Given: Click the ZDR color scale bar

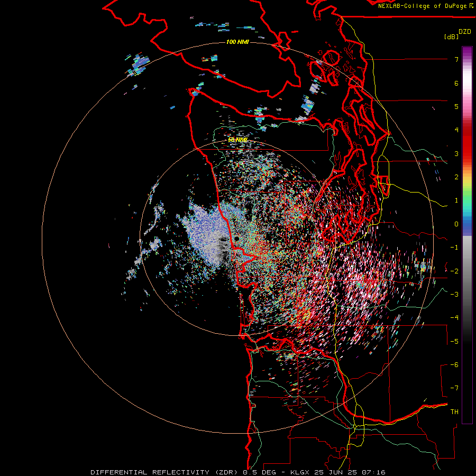Looking at the screenshot, I should (467, 235).
